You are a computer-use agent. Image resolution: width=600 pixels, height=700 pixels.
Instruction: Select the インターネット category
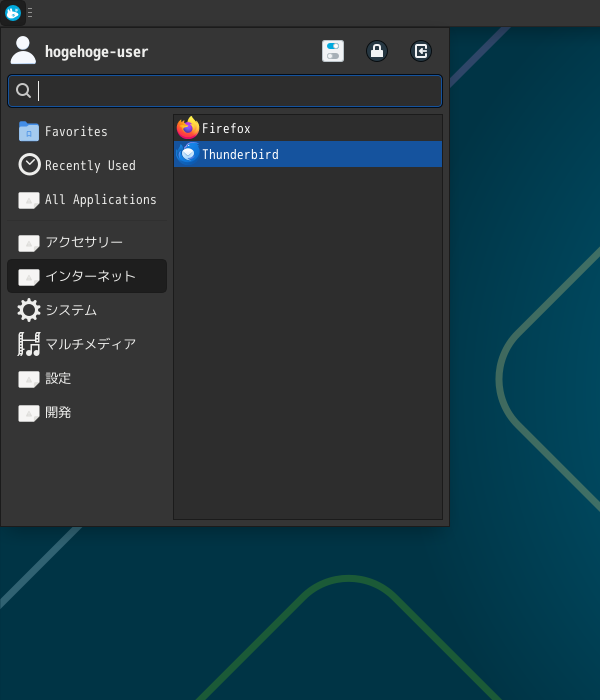(87, 276)
